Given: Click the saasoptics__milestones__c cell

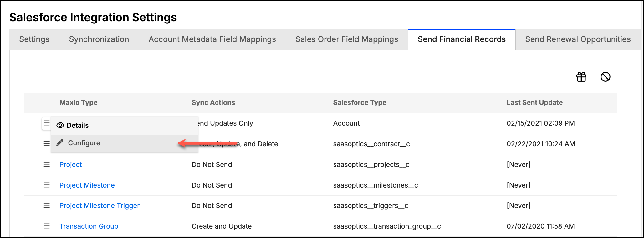Looking at the screenshot, I should point(376,185).
